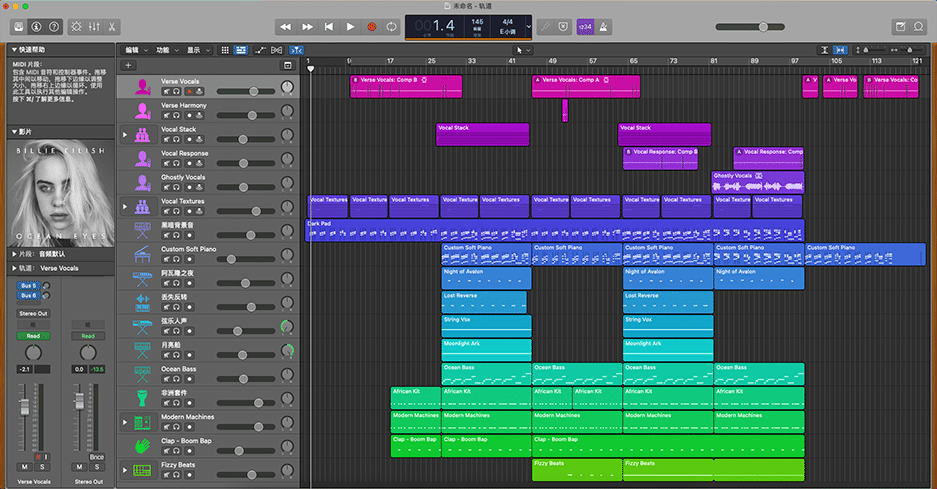Open Quick Help with the question mark icon
The width and height of the screenshot is (937, 489).
point(55,26)
